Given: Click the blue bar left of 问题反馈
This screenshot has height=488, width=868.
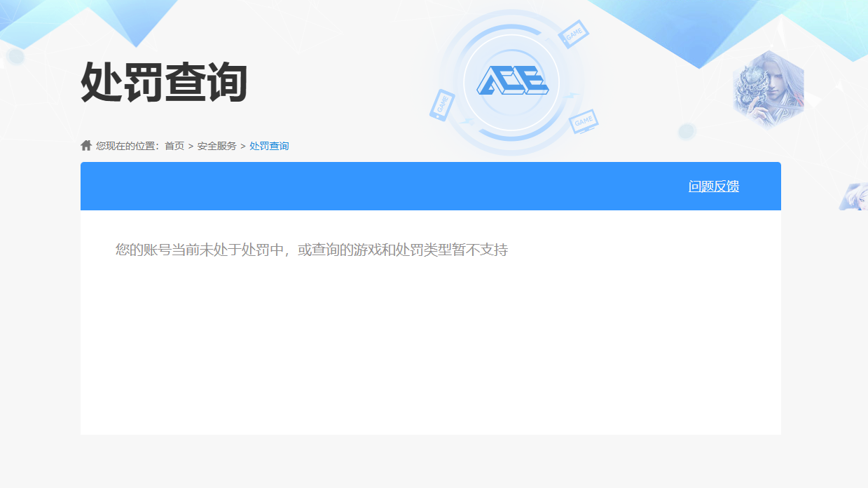Looking at the screenshot, I should [350, 187].
